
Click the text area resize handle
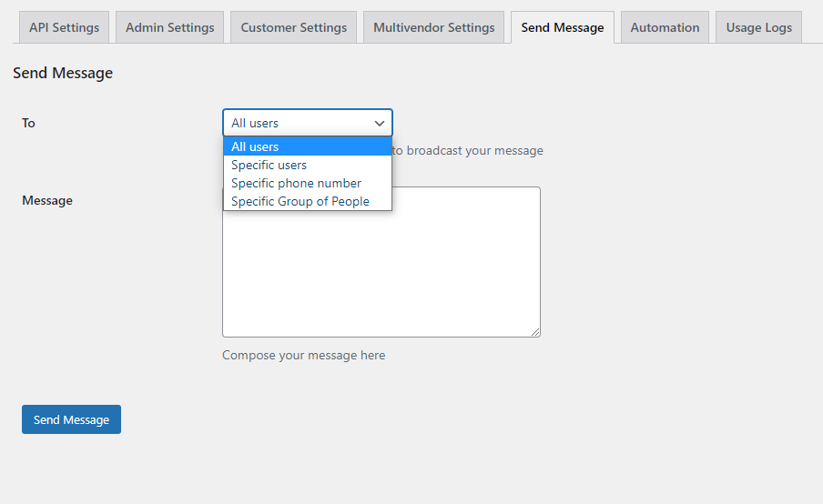coord(535,332)
